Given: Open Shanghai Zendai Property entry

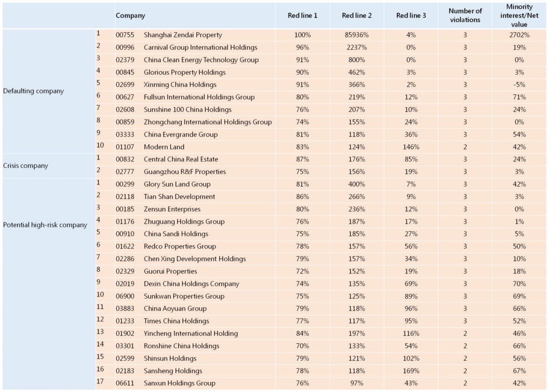Looking at the screenshot, I should [x=182, y=34].
